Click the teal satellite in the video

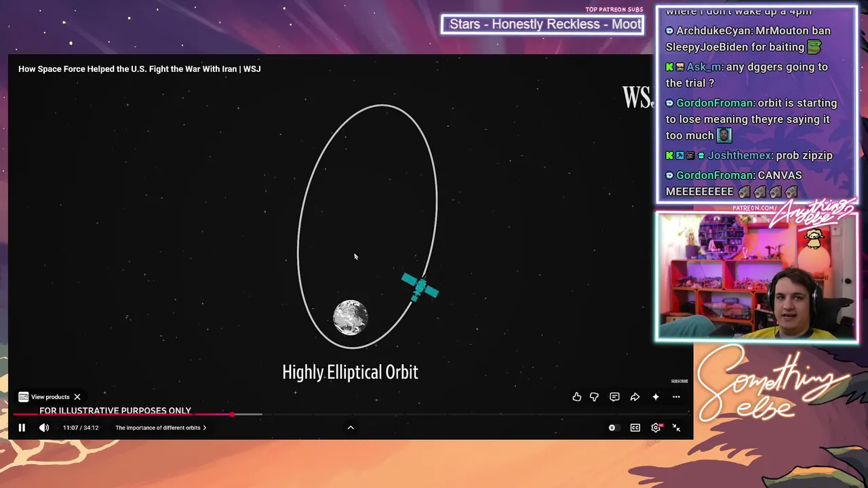(420, 287)
